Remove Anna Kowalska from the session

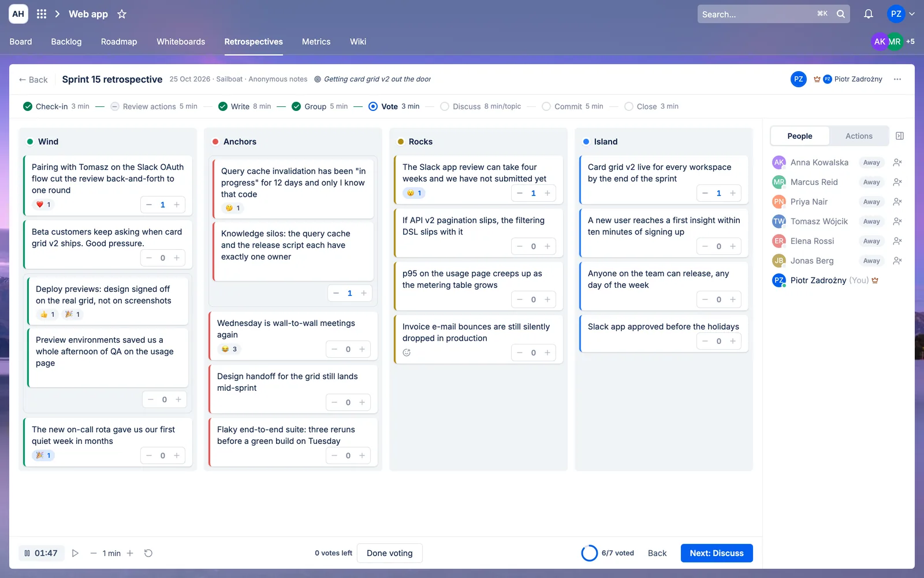pos(897,162)
